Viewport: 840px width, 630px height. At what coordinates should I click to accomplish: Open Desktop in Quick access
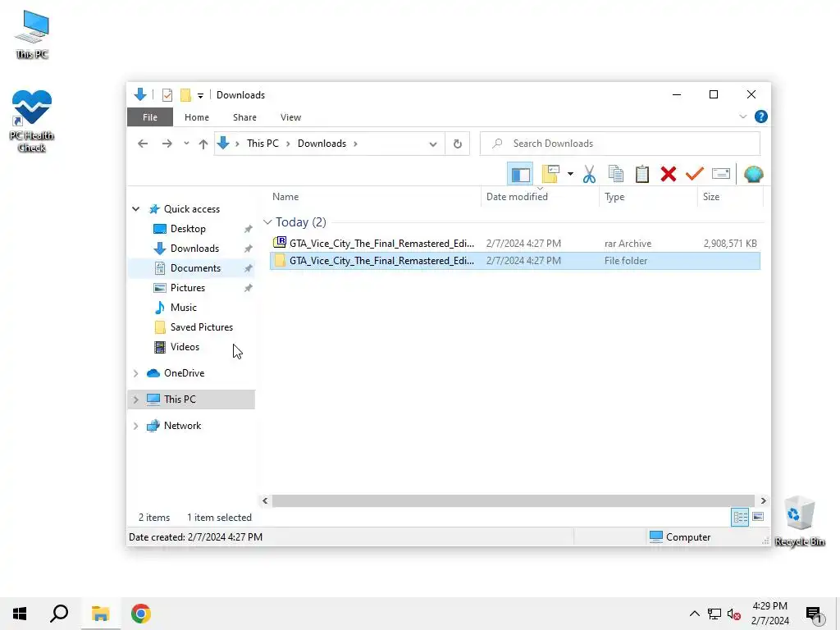(x=188, y=229)
